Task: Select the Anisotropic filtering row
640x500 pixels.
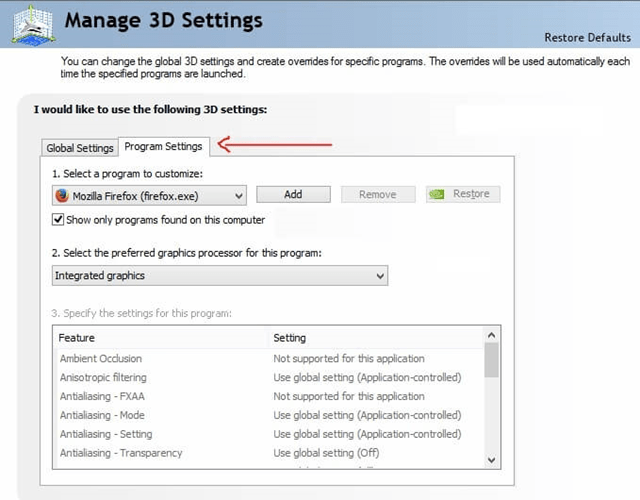Action: point(103,377)
